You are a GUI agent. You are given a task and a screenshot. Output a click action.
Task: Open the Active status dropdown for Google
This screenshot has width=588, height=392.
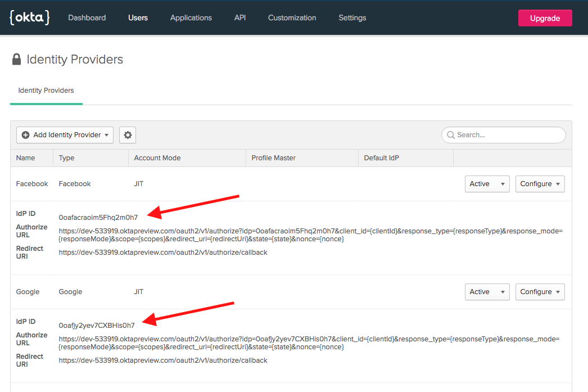(x=487, y=292)
